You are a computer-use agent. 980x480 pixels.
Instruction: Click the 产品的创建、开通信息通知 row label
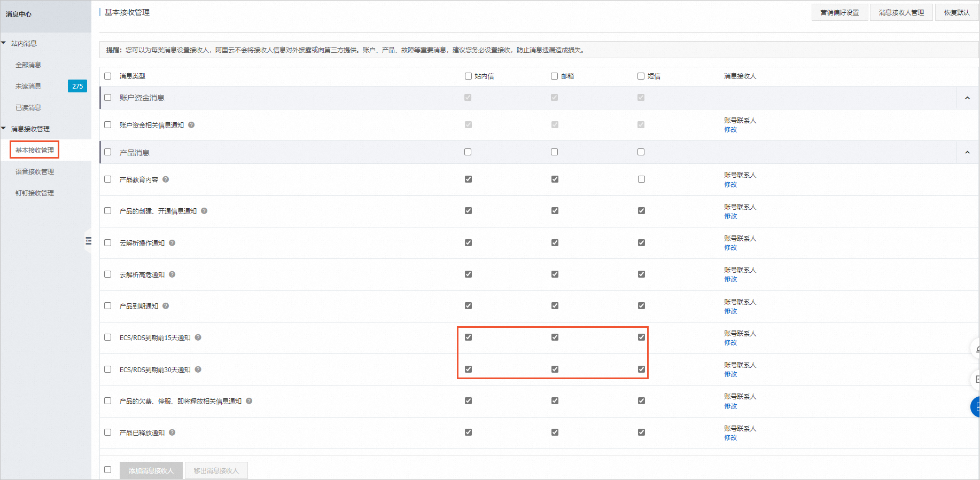tap(158, 211)
